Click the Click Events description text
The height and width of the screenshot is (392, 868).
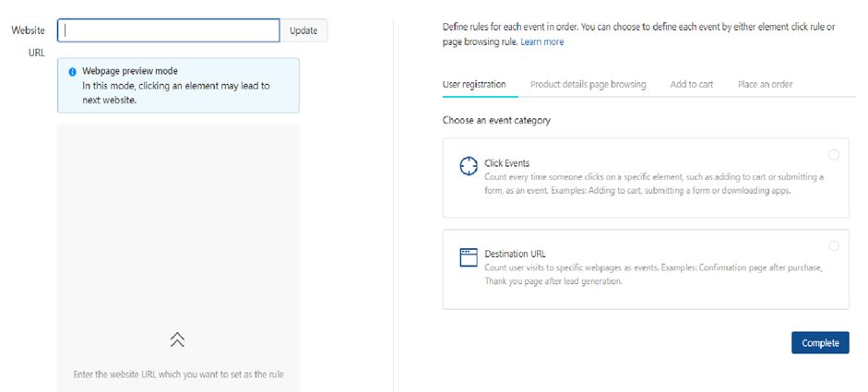click(x=654, y=184)
